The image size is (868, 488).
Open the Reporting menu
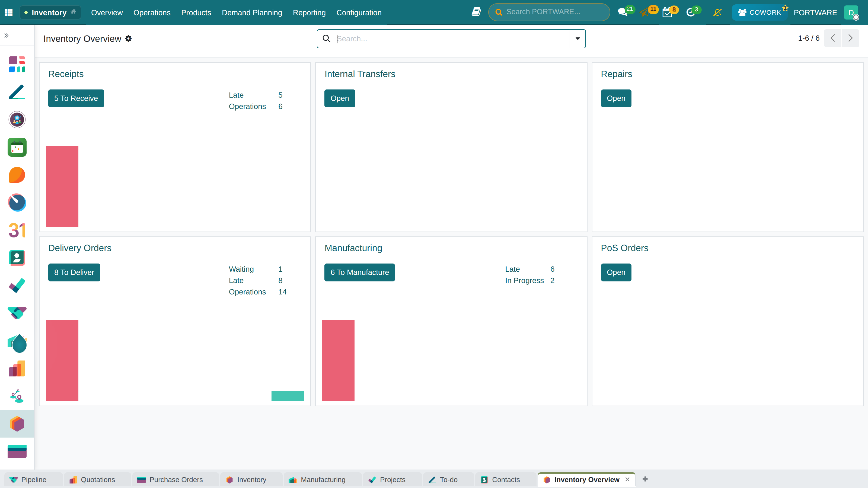pos(309,12)
